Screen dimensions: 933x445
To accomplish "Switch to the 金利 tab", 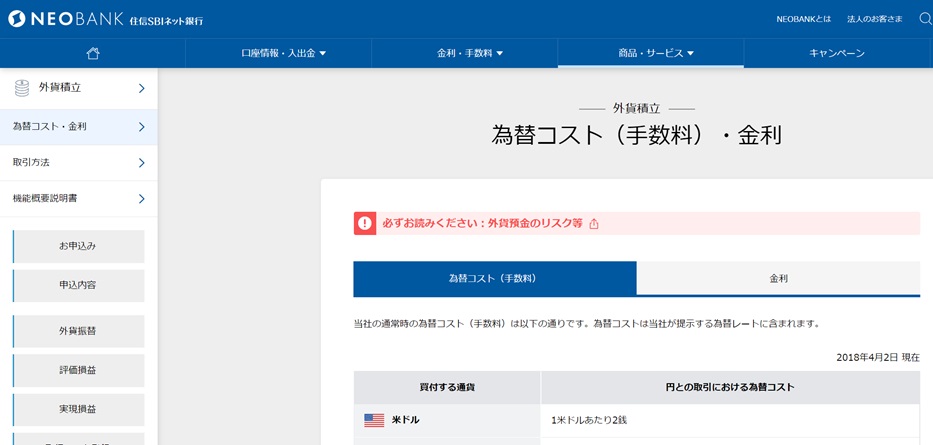I will click(x=778, y=278).
